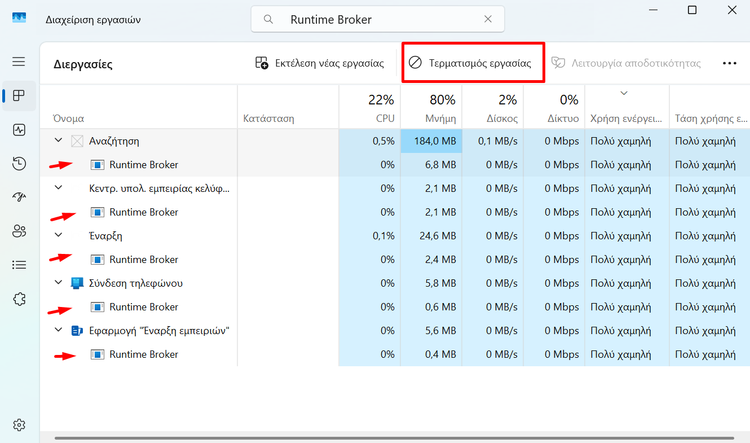The height and width of the screenshot is (443, 750).
Task: Sort by the Όνομα column header
Action: click(x=139, y=107)
